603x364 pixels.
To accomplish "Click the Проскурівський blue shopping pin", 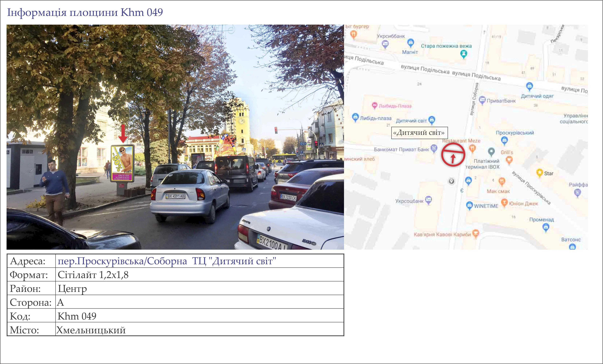I will (x=504, y=140).
